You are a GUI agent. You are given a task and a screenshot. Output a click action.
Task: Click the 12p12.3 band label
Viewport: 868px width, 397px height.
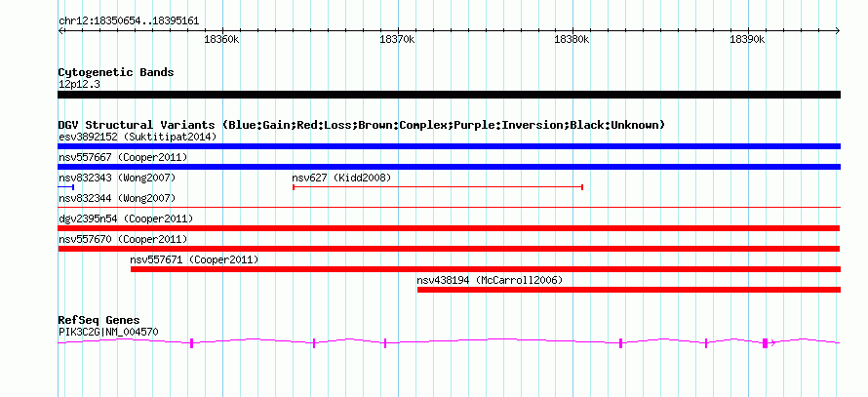[79, 85]
